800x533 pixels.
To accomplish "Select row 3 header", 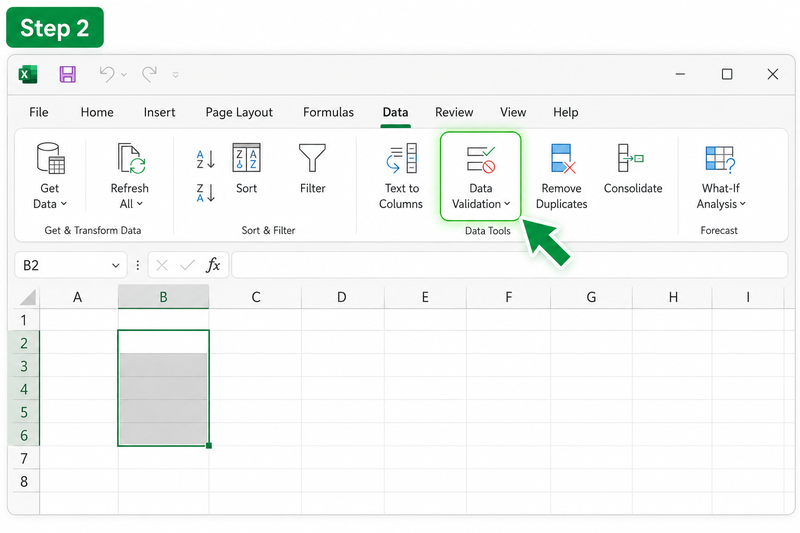I will click(24, 366).
